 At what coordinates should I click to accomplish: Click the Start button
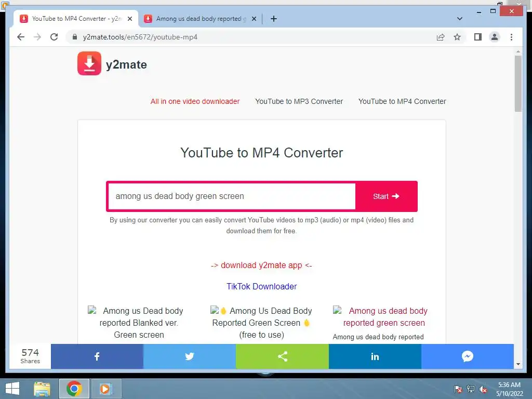pos(386,196)
